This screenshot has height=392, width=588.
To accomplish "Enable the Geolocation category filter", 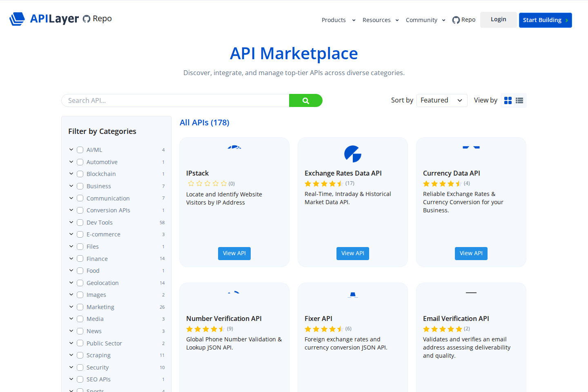I will (80, 283).
